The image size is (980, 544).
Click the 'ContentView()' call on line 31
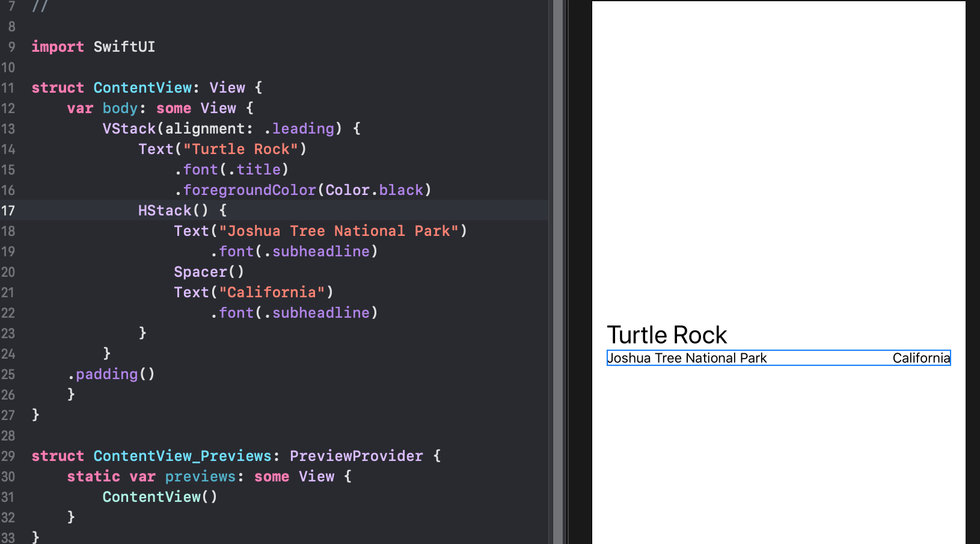pyautogui.click(x=160, y=497)
